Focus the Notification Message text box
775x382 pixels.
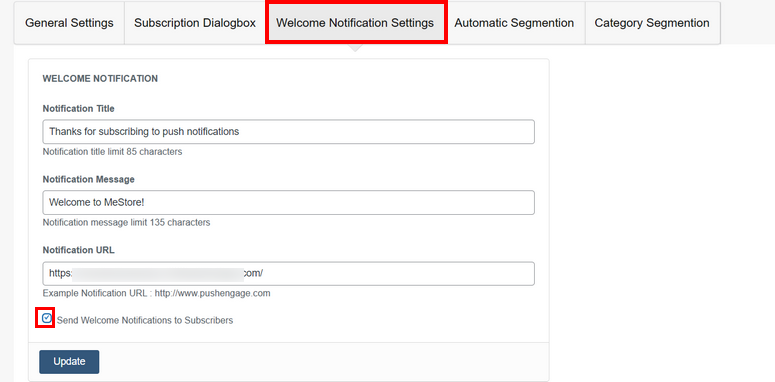(289, 203)
